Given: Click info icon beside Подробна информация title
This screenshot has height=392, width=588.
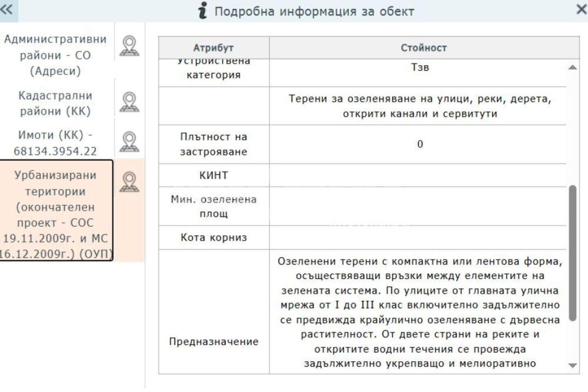Looking at the screenshot, I should 203,10.
